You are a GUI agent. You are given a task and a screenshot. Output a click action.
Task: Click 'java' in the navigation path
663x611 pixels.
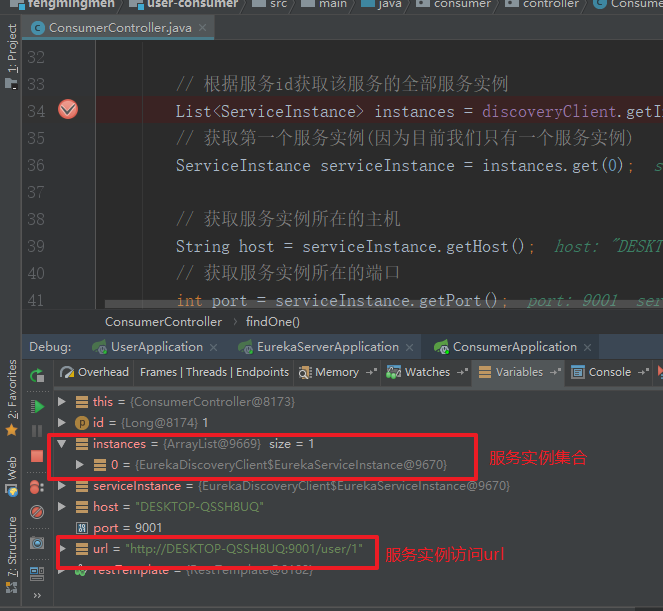click(382, 4)
